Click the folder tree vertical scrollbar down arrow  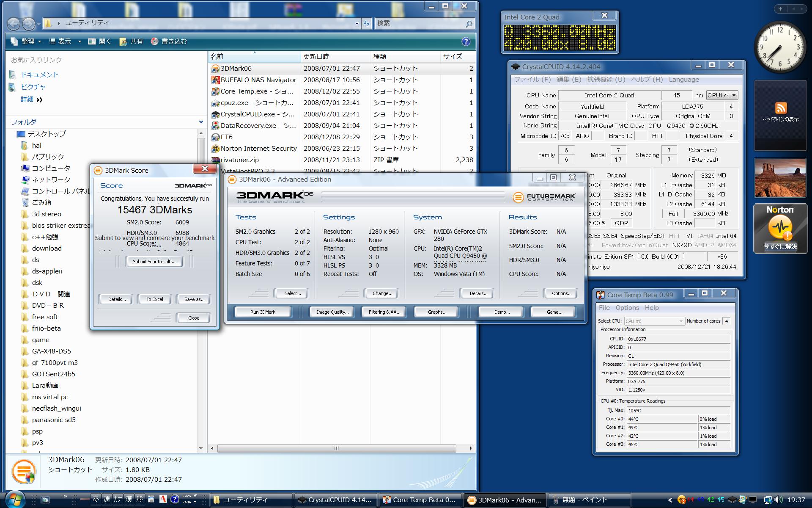point(201,448)
